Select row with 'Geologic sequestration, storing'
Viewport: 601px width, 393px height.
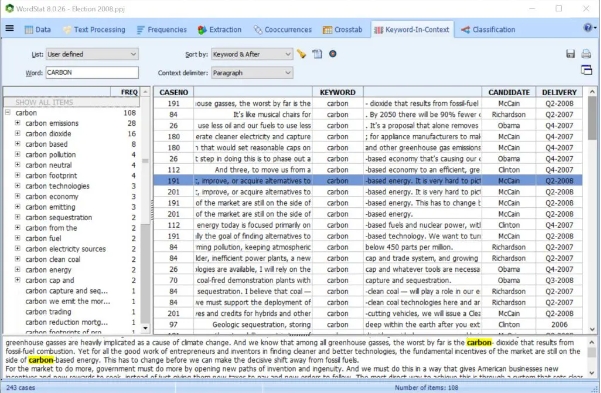(x=368, y=324)
